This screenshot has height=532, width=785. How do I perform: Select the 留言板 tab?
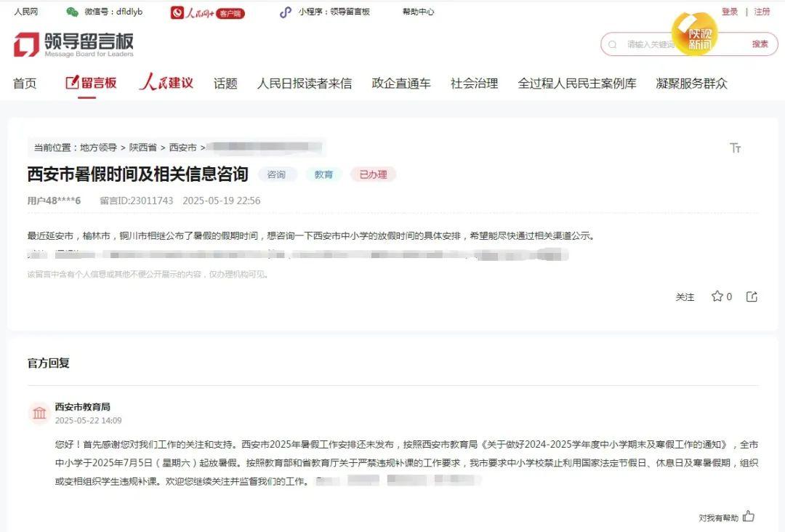tap(91, 83)
